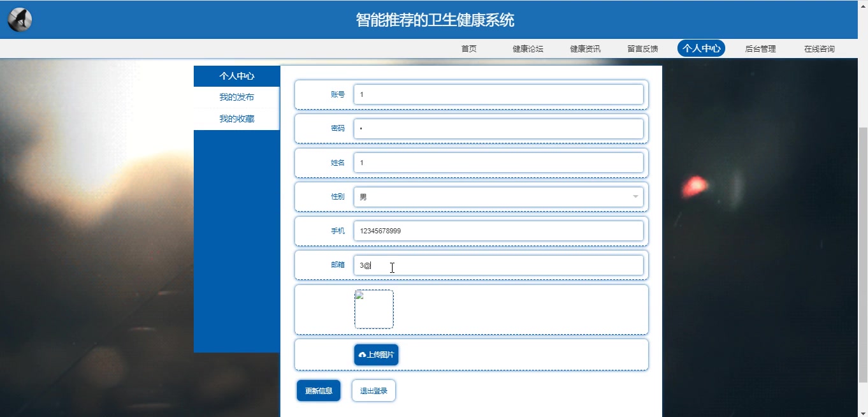The image size is (868, 417).
Task: Click the cloud upload icon on 上传图片
Action: point(363,355)
